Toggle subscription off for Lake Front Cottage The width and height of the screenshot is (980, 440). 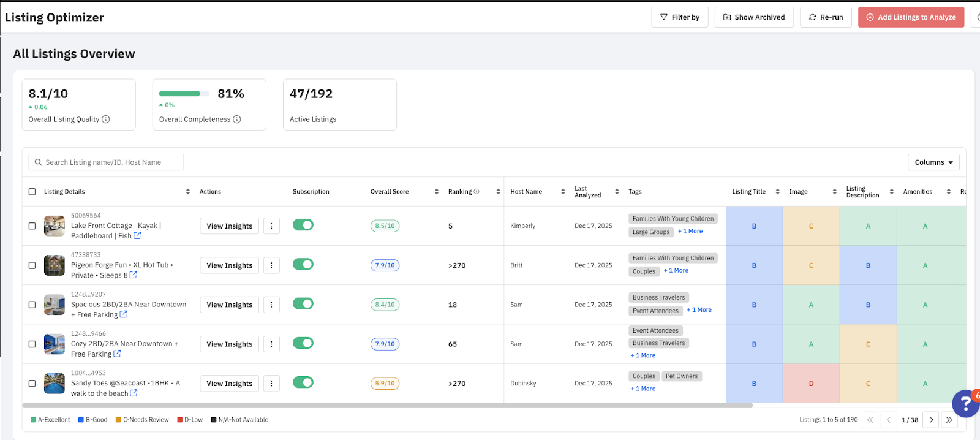(303, 225)
